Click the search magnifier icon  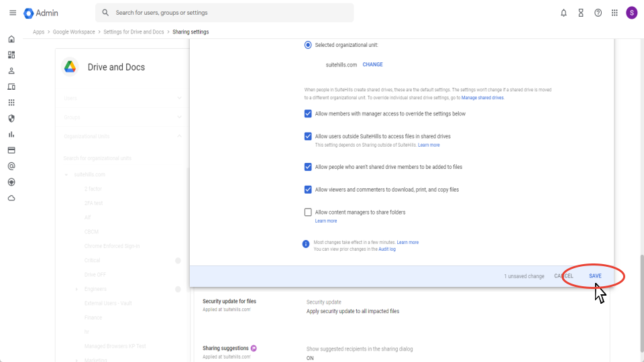(x=105, y=13)
